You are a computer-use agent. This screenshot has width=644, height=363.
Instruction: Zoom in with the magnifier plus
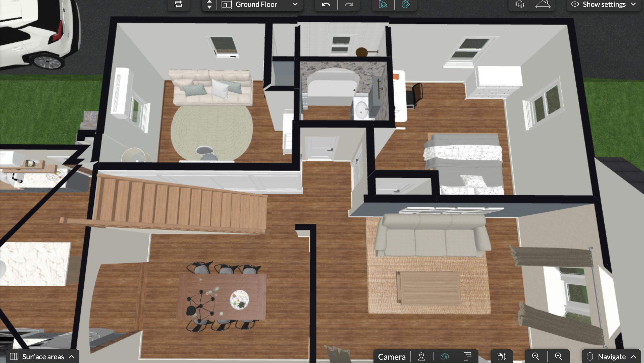pos(536,356)
